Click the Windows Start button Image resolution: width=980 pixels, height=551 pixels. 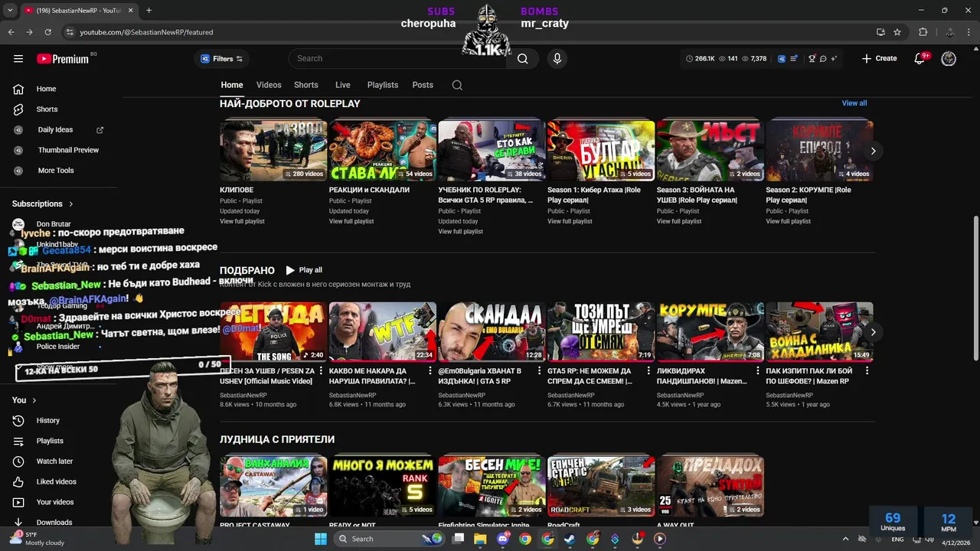pos(321,539)
